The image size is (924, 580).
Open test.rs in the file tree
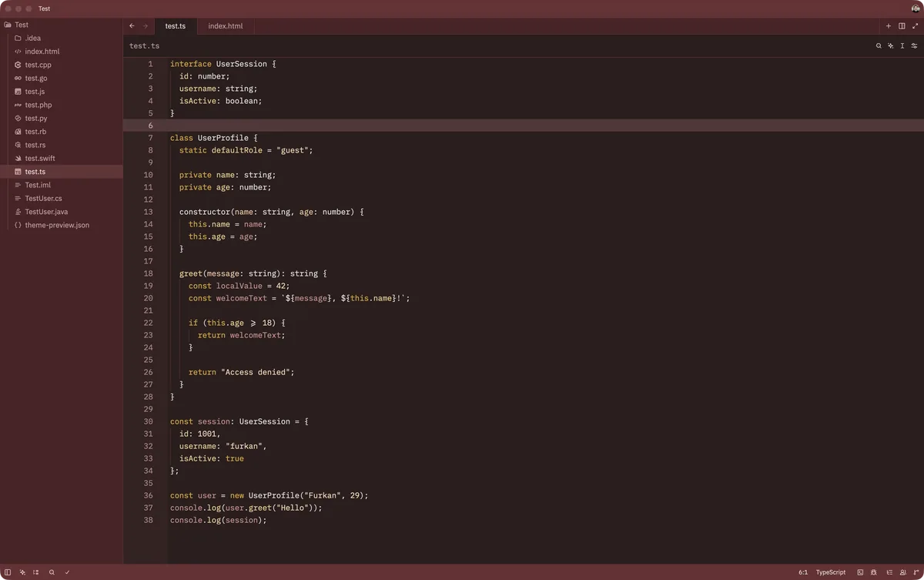pos(62,145)
